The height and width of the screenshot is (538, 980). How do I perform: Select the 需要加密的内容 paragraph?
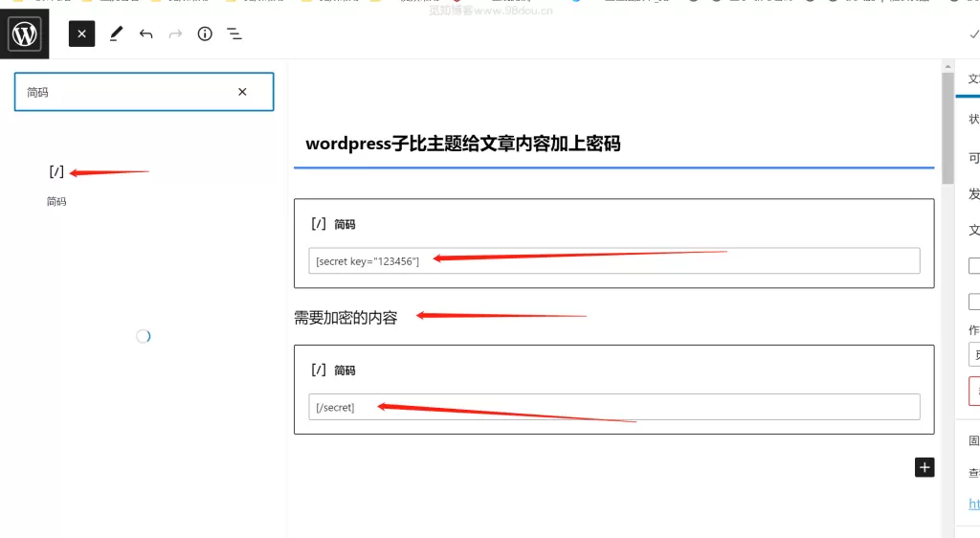[345, 318]
